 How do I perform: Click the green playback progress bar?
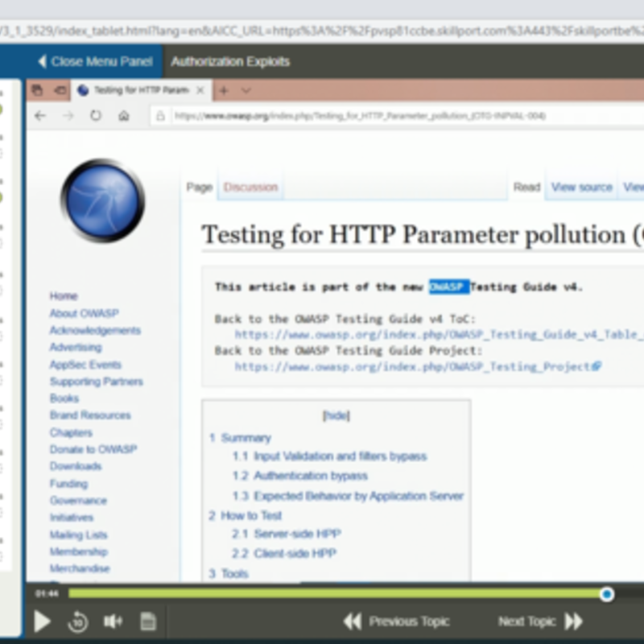click(335, 593)
